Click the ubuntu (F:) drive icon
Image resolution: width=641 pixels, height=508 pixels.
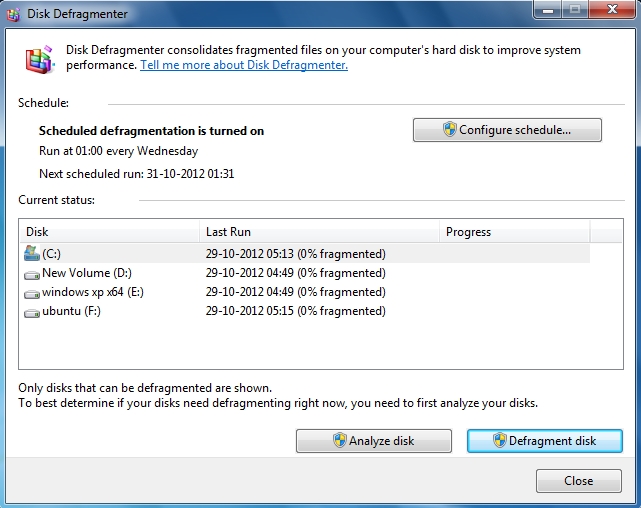31,311
